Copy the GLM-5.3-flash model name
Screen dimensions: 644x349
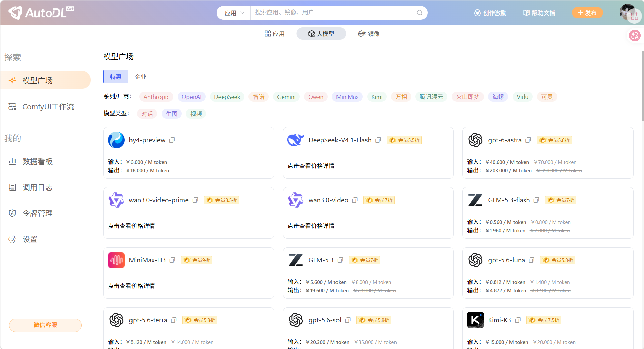(536, 200)
